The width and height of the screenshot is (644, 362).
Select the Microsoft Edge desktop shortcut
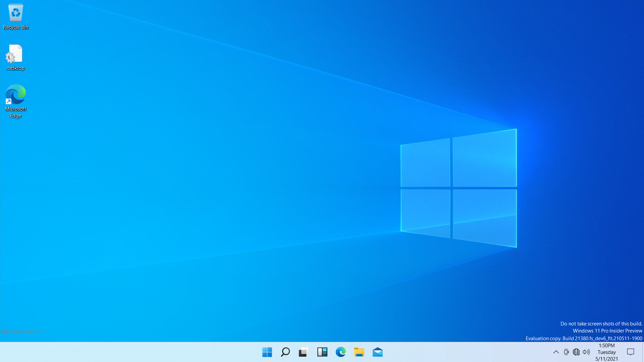click(x=15, y=95)
